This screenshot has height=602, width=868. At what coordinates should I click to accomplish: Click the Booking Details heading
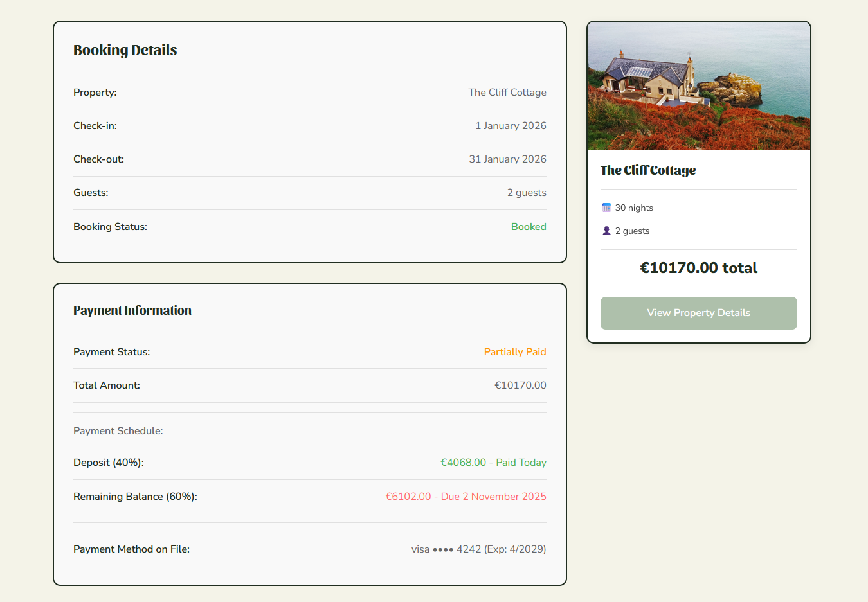click(x=125, y=50)
